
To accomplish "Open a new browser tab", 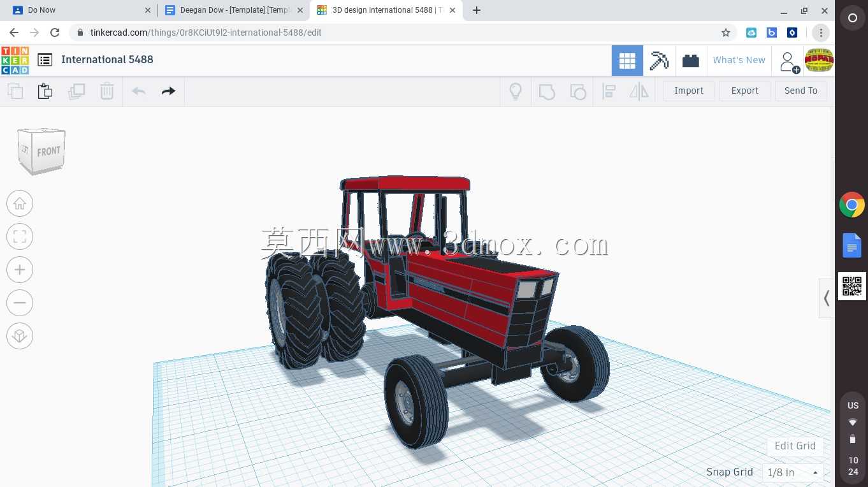I will 476,10.
